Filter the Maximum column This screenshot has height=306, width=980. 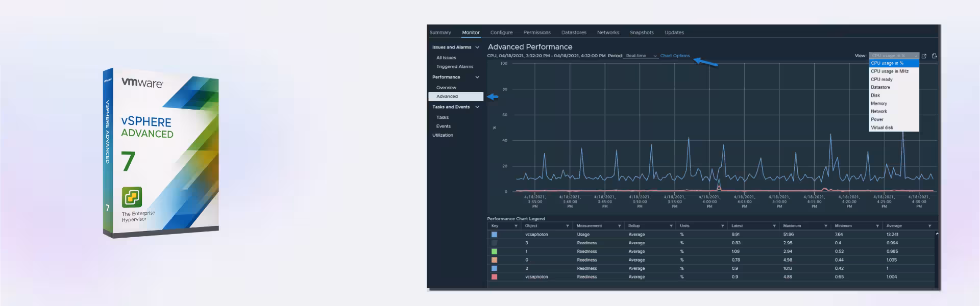(x=825, y=226)
